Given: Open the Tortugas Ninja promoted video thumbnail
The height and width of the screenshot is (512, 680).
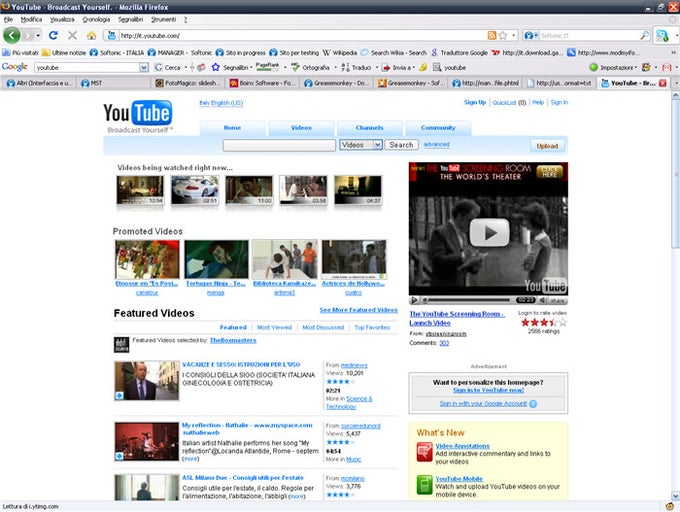Looking at the screenshot, I should (216, 260).
